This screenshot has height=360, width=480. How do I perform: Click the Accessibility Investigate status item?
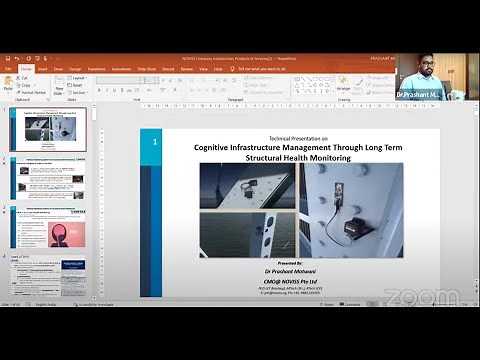click(93, 304)
